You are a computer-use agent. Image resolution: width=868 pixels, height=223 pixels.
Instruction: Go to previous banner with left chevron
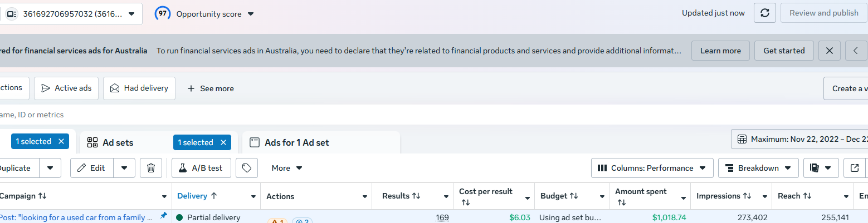coord(856,51)
